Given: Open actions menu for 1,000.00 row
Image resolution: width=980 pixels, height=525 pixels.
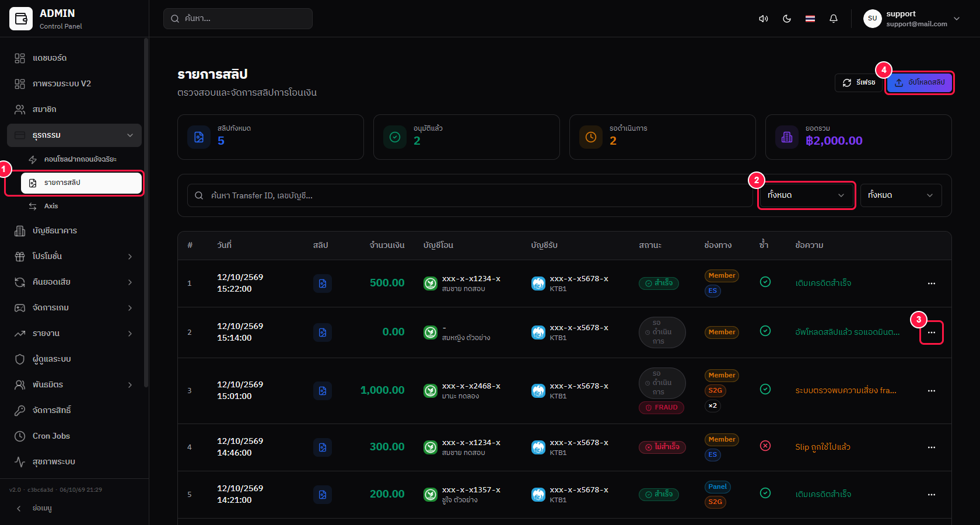Looking at the screenshot, I should 932,391.
